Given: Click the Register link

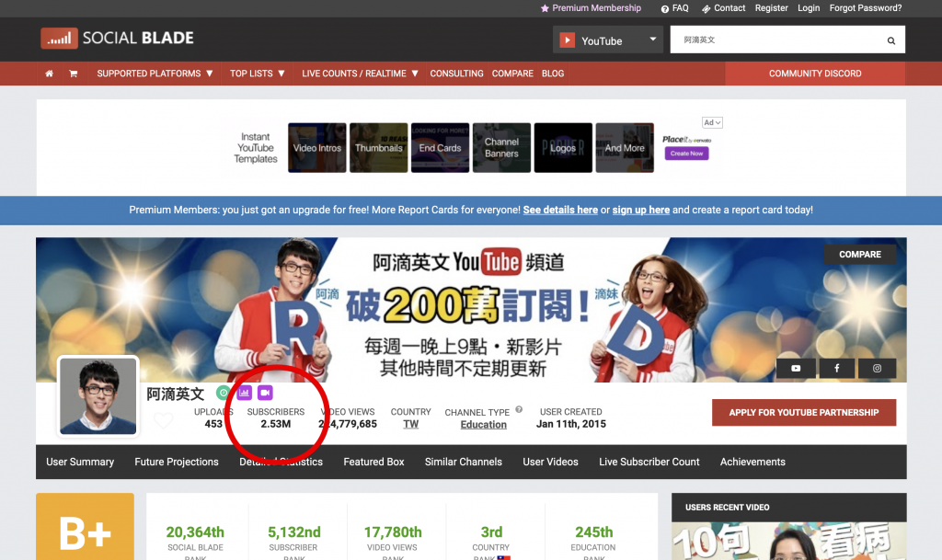Looking at the screenshot, I should [772, 8].
